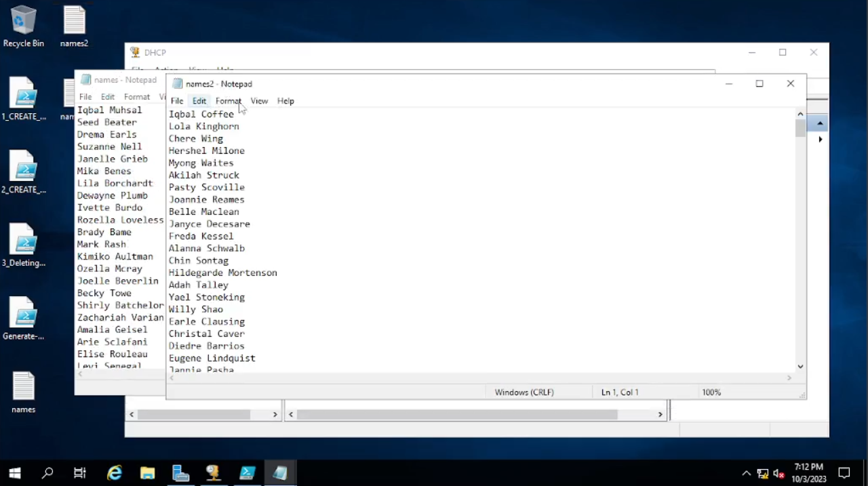Show hidden system tray icons
The height and width of the screenshot is (486, 868).
746,473
